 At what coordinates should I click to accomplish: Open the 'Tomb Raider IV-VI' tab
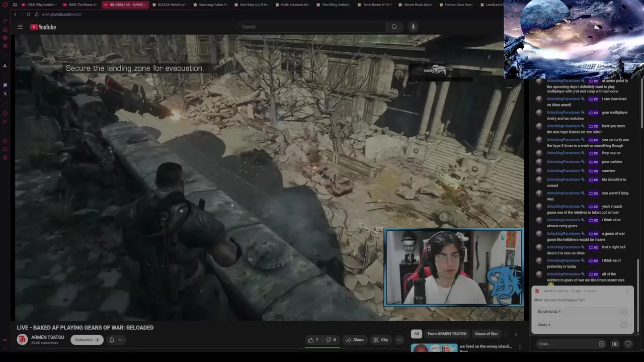coord(374,5)
